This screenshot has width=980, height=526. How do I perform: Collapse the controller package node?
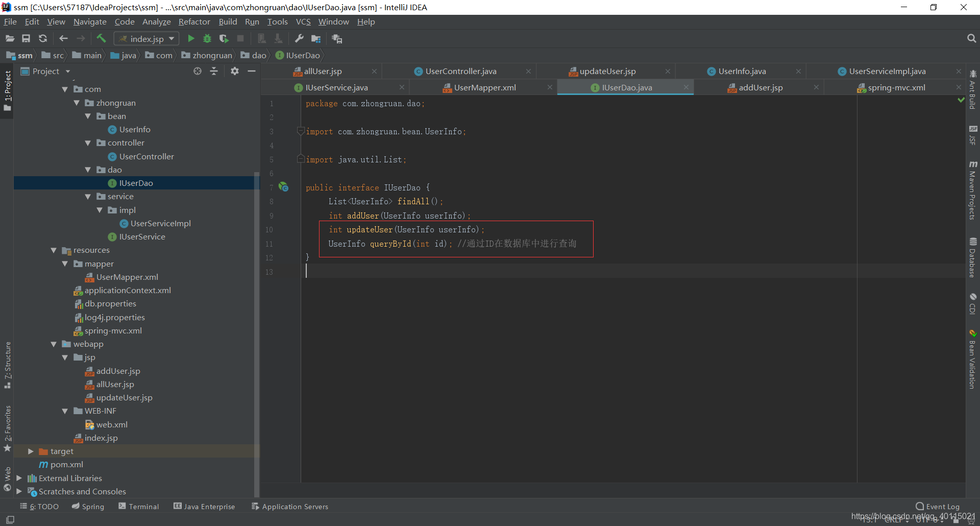[x=88, y=143]
